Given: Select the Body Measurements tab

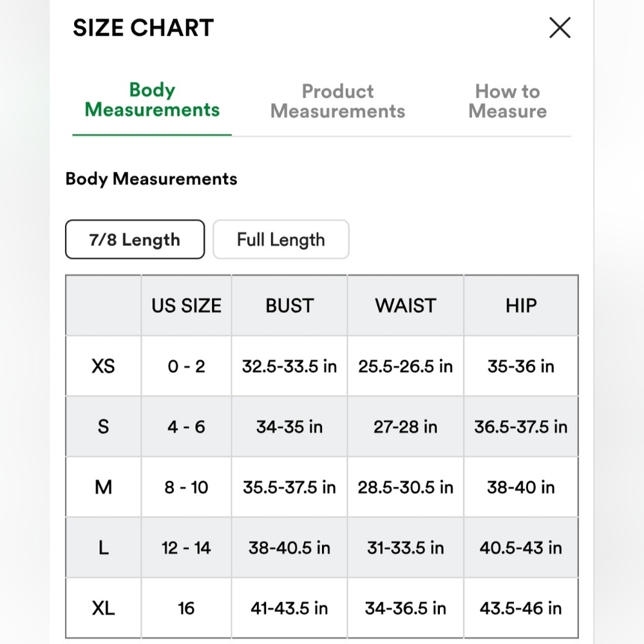Looking at the screenshot, I should (x=151, y=100).
